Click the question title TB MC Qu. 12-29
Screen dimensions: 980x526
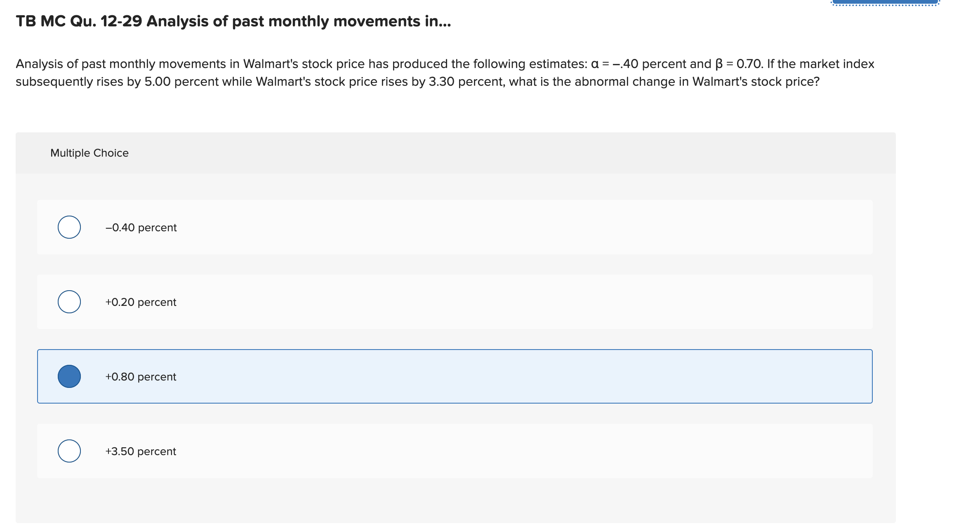(232, 22)
